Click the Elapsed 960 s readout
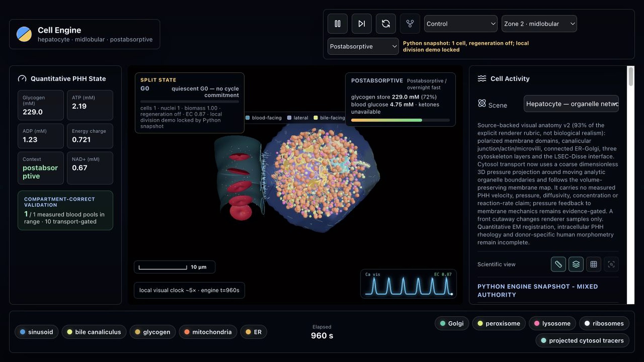 322,332
